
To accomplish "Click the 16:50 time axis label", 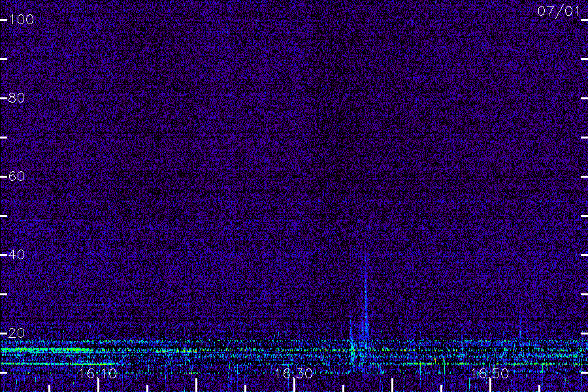I will click(490, 374).
